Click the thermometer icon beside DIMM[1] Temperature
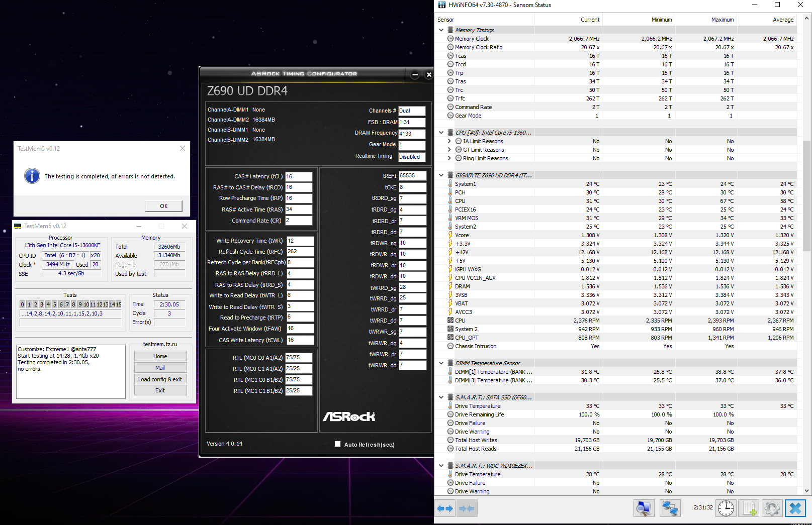 coord(450,372)
